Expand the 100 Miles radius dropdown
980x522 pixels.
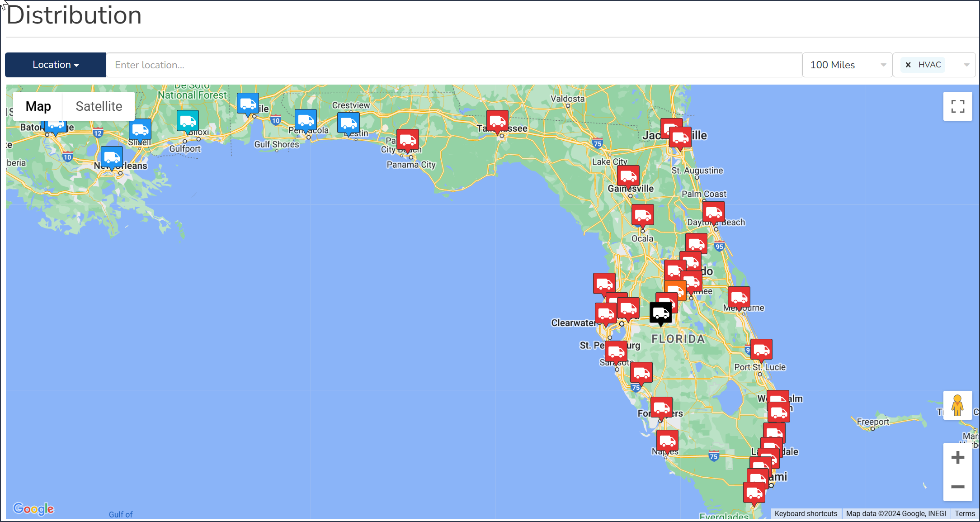coord(847,65)
